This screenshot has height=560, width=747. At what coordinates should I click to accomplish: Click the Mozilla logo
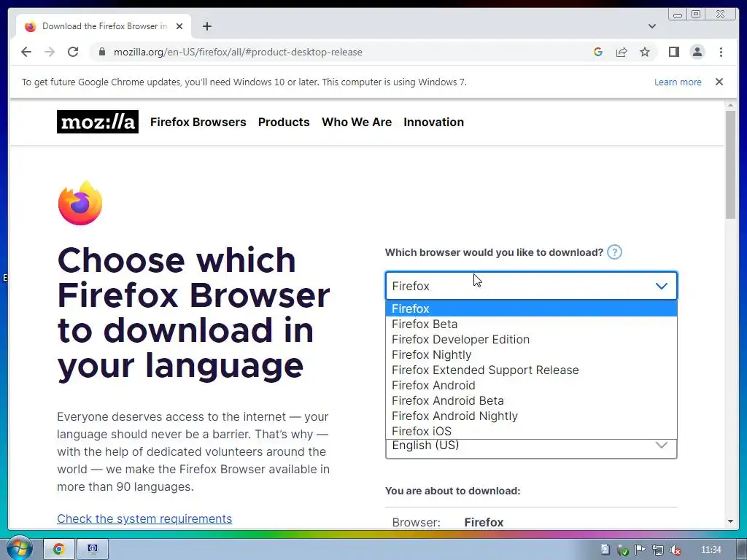click(98, 122)
